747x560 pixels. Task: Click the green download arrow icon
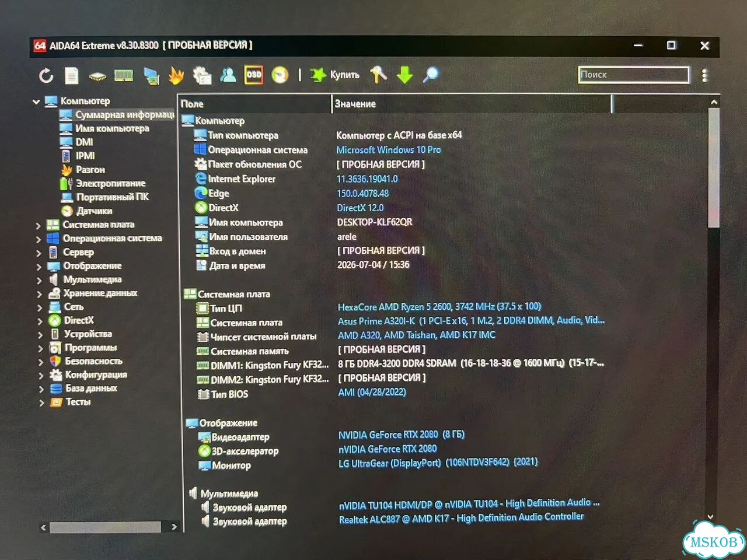(x=404, y=75)
